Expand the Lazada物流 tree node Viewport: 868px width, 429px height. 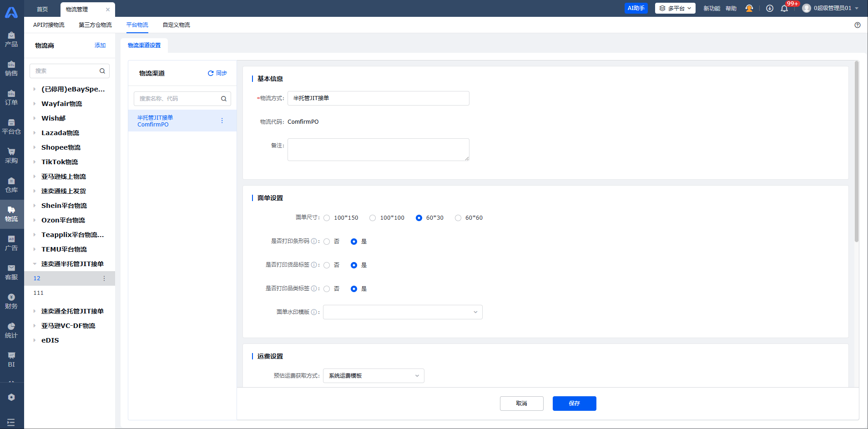coord(34,133)
